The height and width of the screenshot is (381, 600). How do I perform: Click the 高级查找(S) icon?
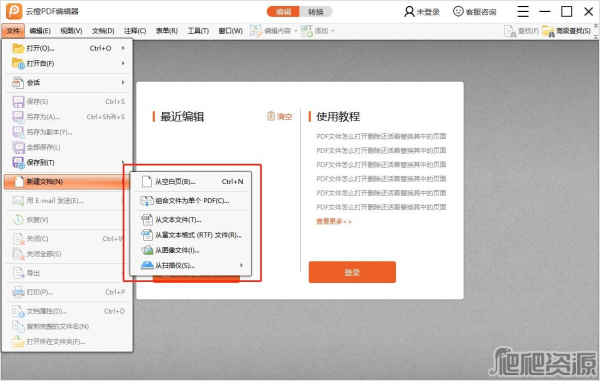(x=548, y=31)
